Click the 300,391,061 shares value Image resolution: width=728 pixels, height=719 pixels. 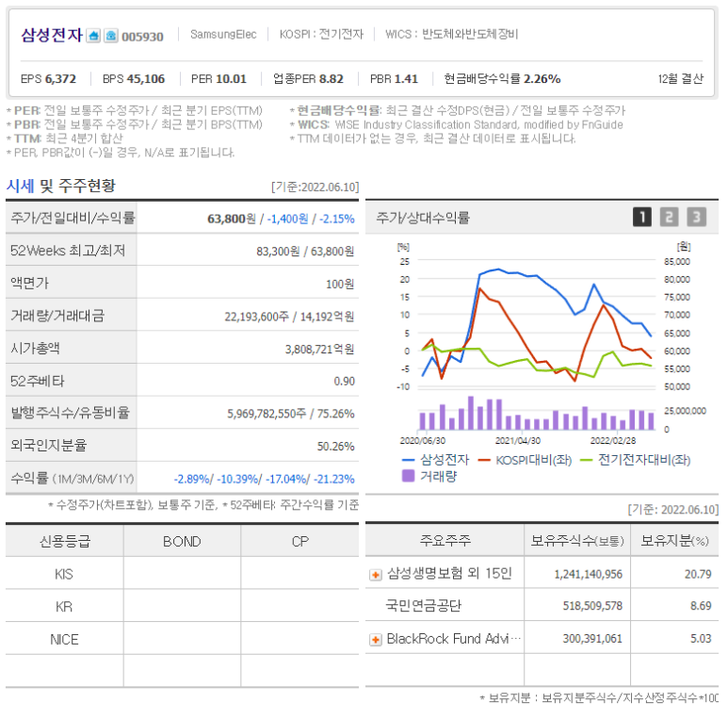592,639
